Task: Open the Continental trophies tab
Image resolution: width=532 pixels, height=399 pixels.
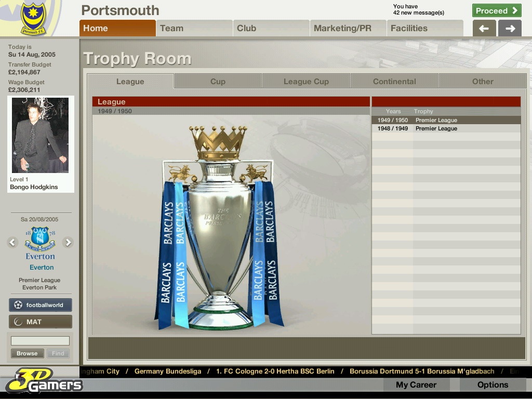Action: pyautogui.click(x=394, y=82)
